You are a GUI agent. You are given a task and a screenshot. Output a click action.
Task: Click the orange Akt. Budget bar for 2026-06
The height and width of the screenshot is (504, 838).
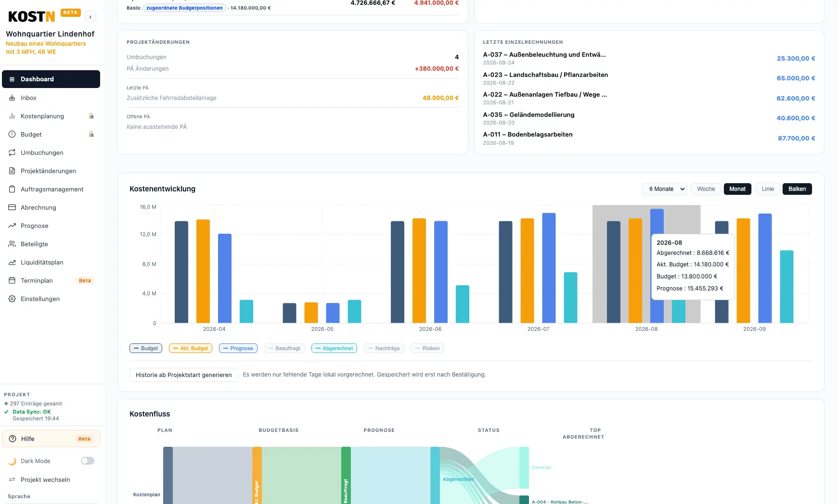(x=419, y=270)
